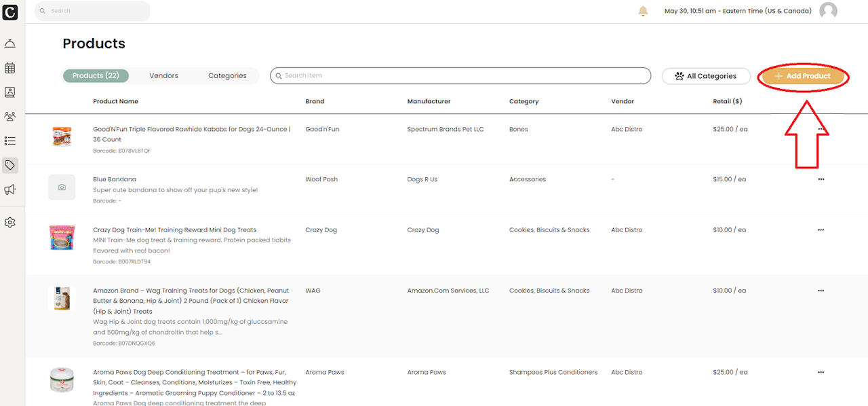Switch to the Vendors tab

[x=163, y=76]
